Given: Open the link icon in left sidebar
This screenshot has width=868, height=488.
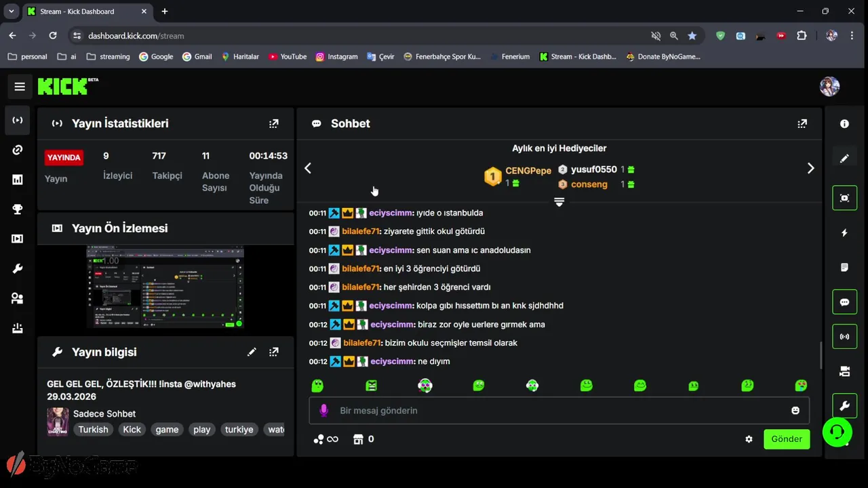Looking at the screenshot, I should click(x=18, y=150).
